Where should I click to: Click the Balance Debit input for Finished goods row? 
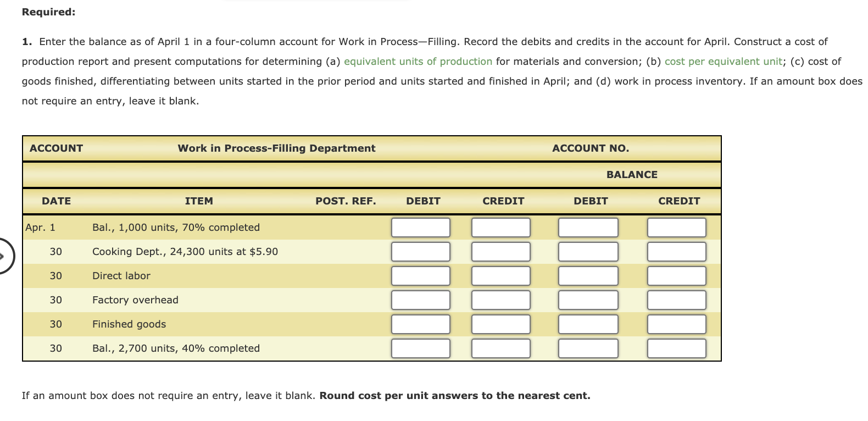click(x=588, y=324)
